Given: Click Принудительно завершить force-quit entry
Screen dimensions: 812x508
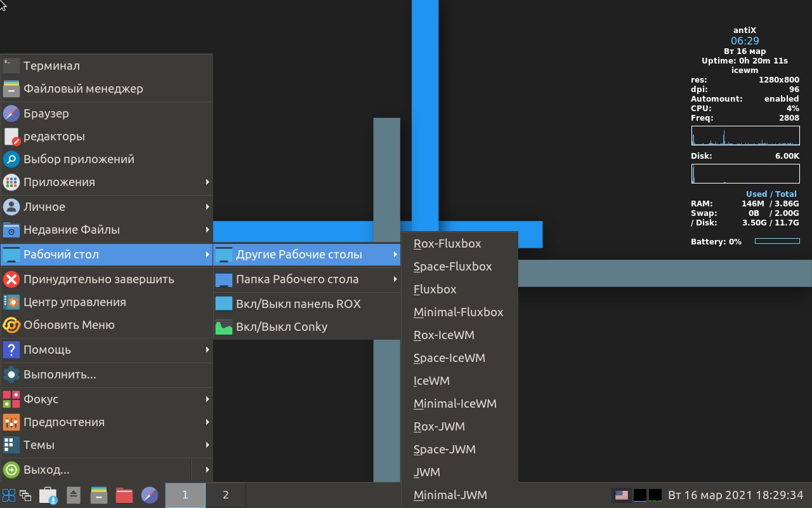Looking at the screenshot, I should [x=107, y=279].
